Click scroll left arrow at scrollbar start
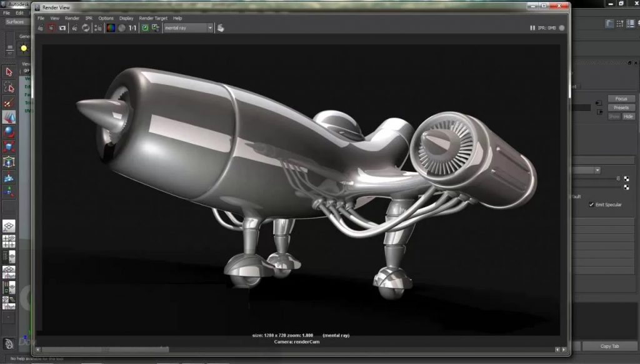The height and width of the screenshot is (364, 640). point(38,350)
